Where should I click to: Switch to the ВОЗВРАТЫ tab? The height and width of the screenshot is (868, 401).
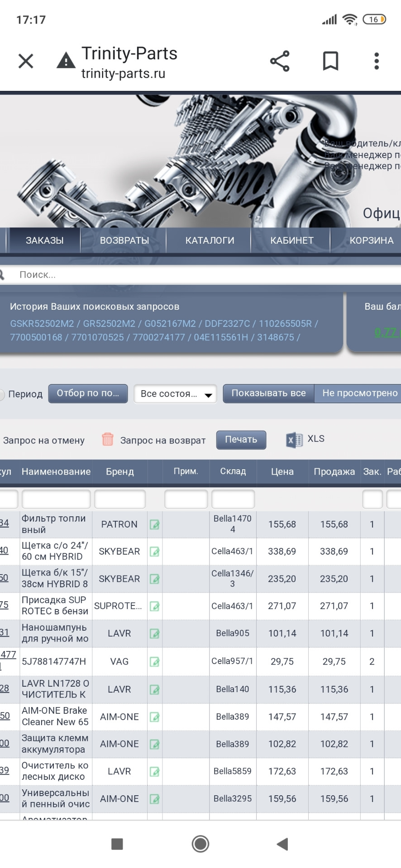click(x=124, y=241)
